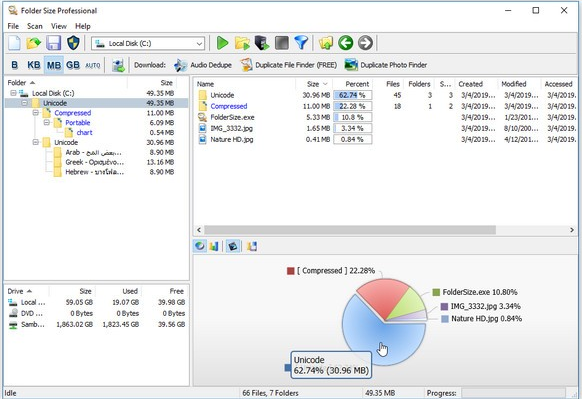Start scan with the green play icon
Viewport: 582px width, 399px height.
[x=222, y=43]
